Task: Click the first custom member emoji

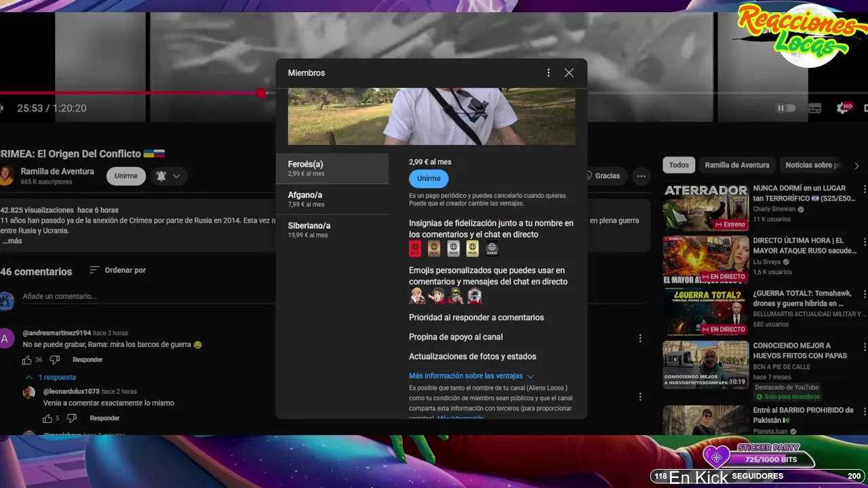Action: click(417, 296)
